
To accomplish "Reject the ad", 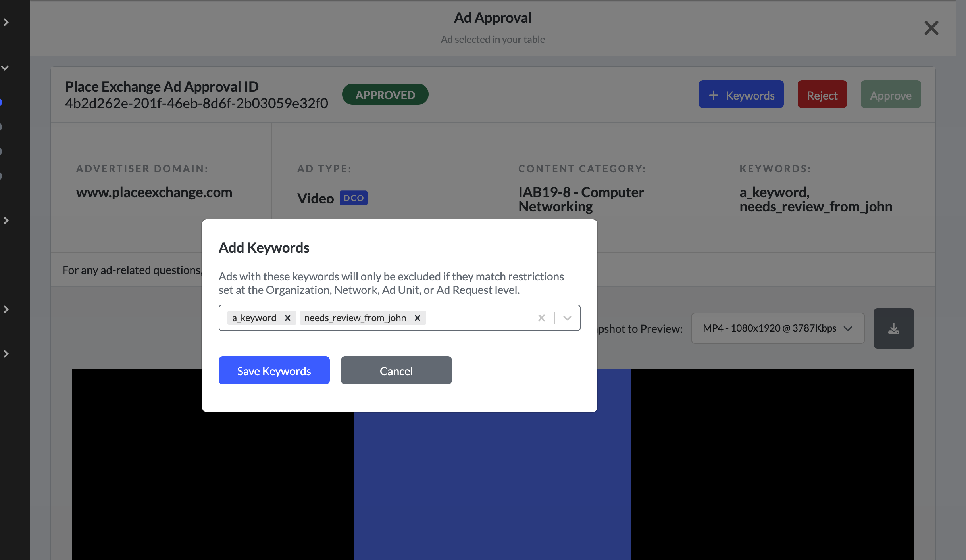I will (822, 94).
